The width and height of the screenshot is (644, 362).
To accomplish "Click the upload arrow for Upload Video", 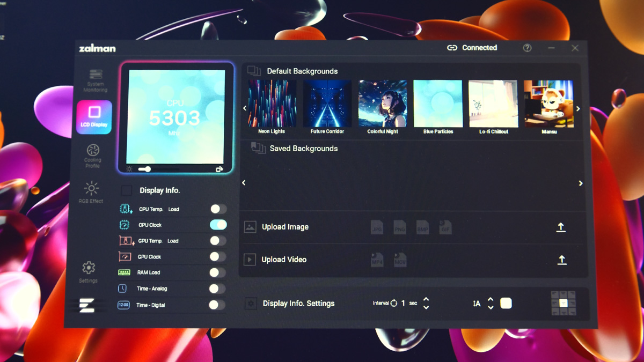I will [x=562, y=260].
